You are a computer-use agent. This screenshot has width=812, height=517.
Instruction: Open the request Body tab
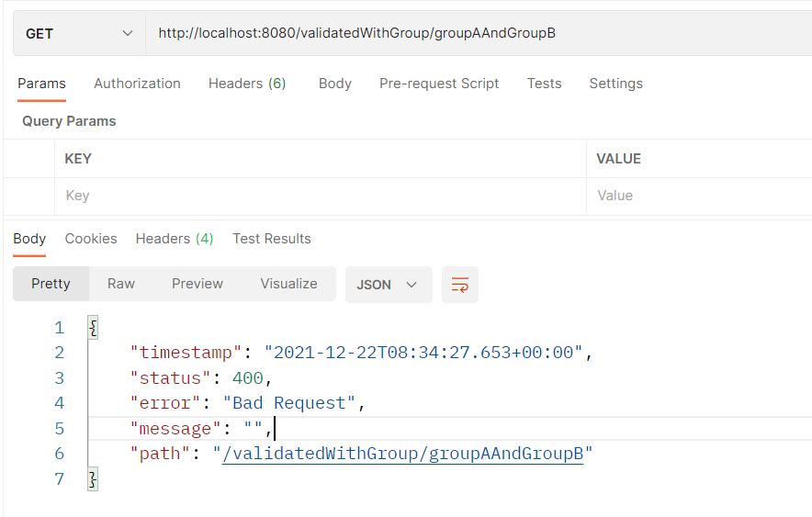click(x=335, y=84)
